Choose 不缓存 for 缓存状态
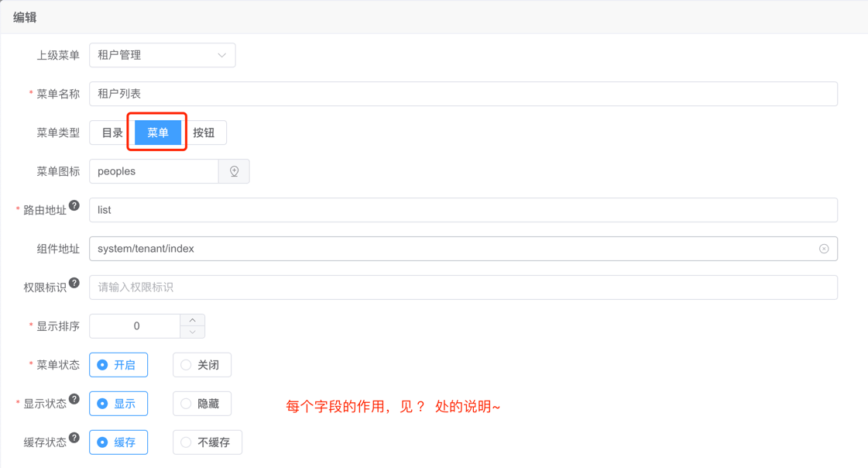Viewport: 868px width, 468px height. click(207, 442)
